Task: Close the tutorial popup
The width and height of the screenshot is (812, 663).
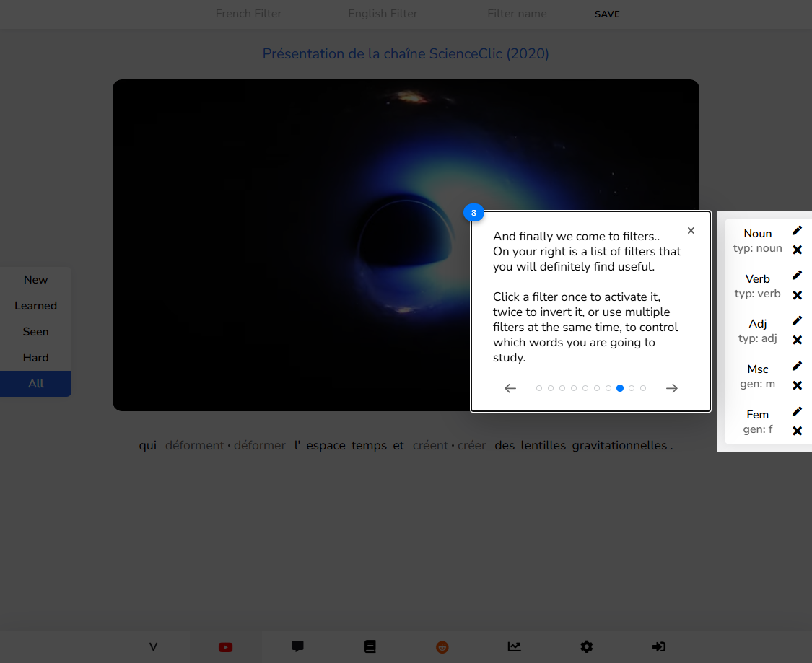Action: [x=691, y=230]
